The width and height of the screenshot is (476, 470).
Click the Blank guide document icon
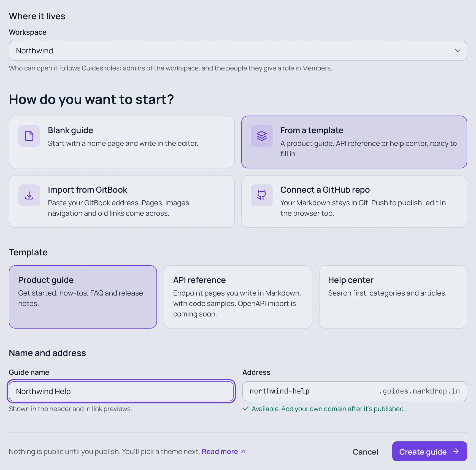point(29,136)
